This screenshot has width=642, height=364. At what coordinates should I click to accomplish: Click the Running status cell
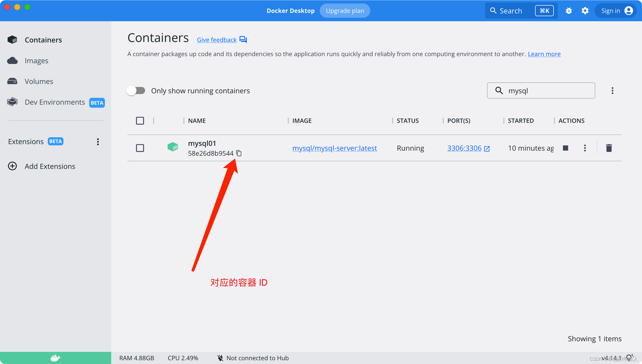tap(410, 148)
